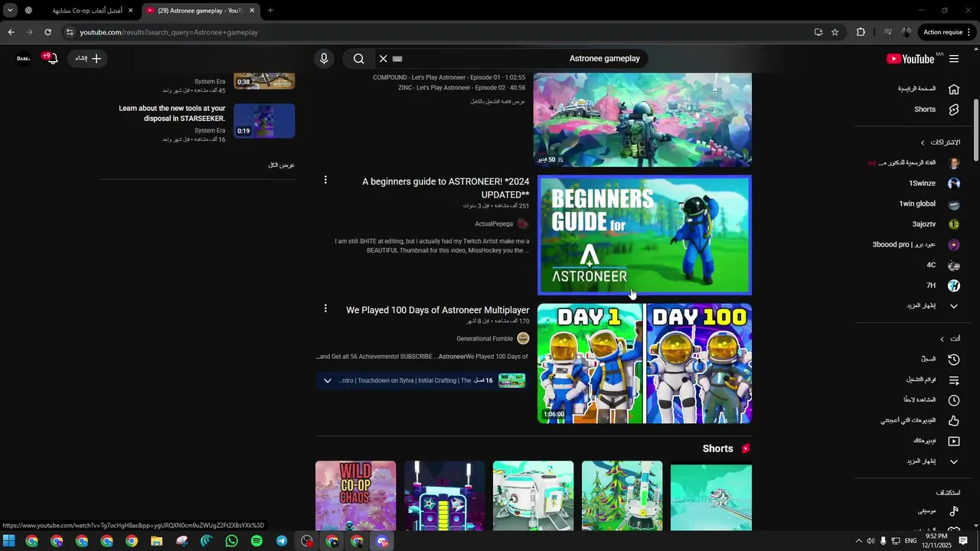
Task: Open WhatsApp from the taskbar
Action: click(232, 541)
